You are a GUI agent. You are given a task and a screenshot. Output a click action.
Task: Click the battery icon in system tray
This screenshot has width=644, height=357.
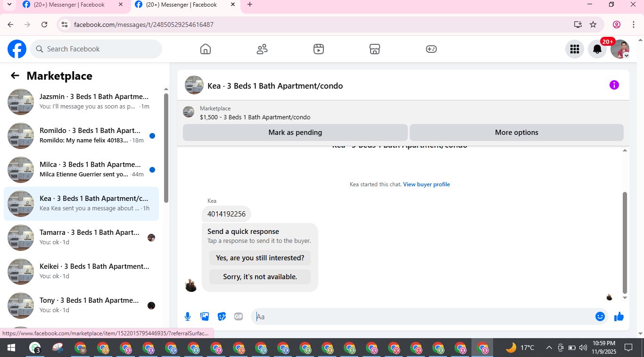(572, 348)
